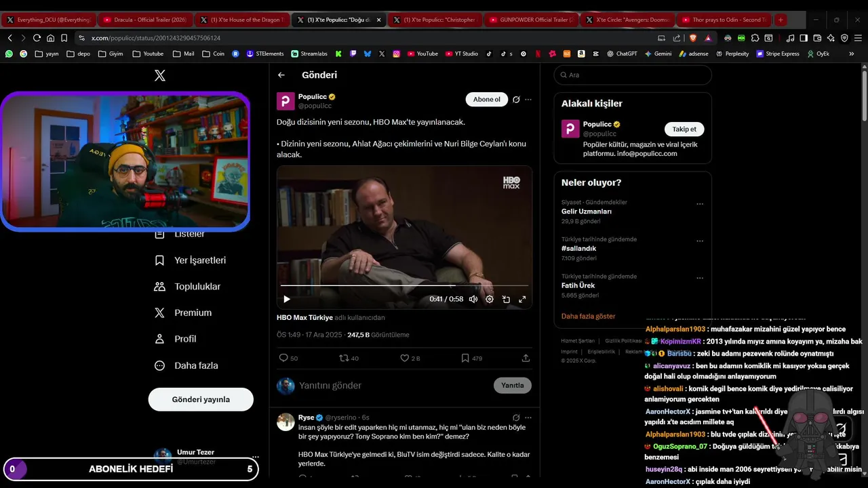This screenshot has height=488, width=868.
Task: Open the #sallandık trending topic
Action: click(578, 249)
